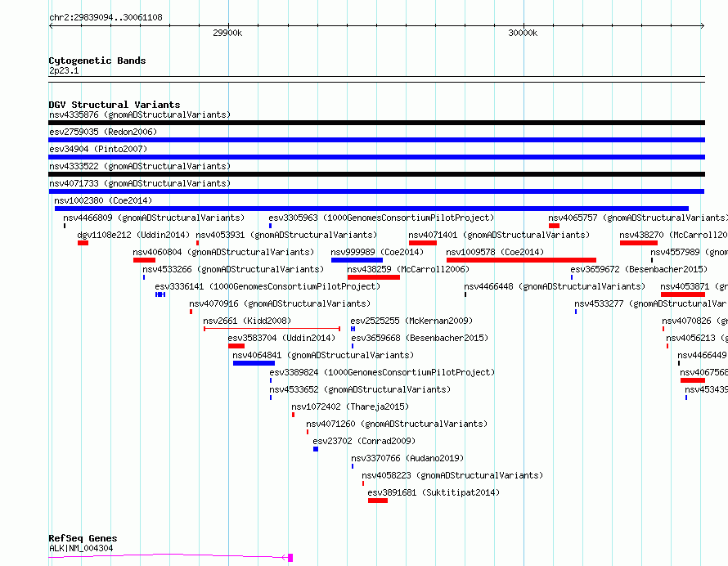Select the nsv4053931 variant label

286,235
